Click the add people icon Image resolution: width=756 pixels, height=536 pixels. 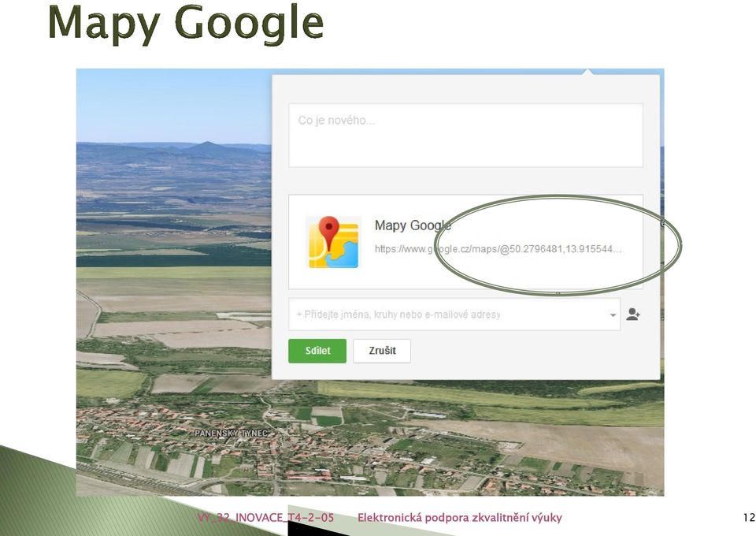[x=633, y=315]
